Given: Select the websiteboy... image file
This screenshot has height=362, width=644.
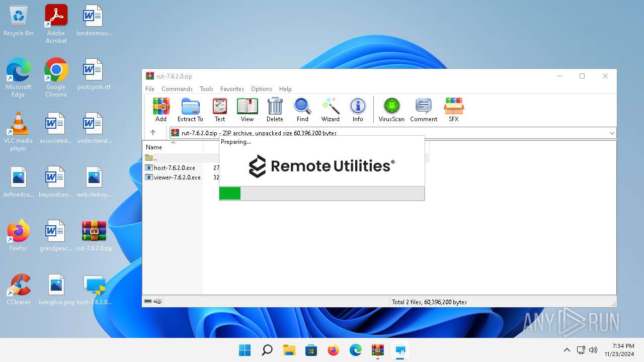Looking at the screenshot, I should coord(94,182).
